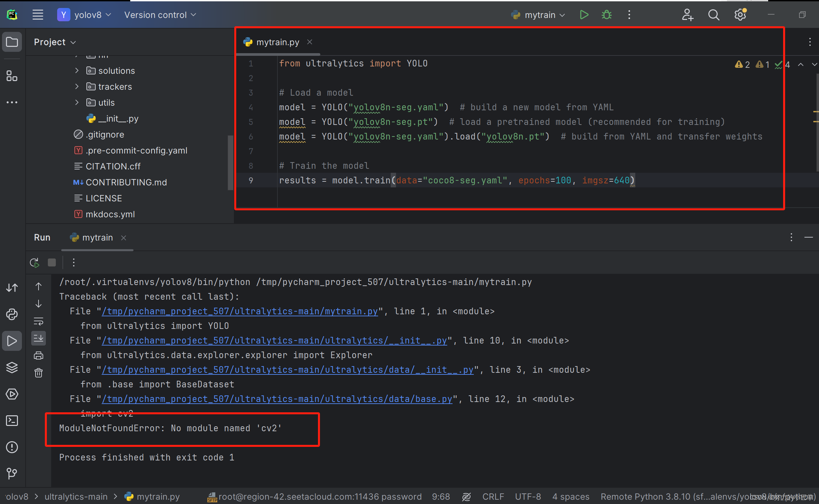The height and width of the screenshot is (504, 819).
Task: Open the main hamburger menu
Action: tap(38, 15)
